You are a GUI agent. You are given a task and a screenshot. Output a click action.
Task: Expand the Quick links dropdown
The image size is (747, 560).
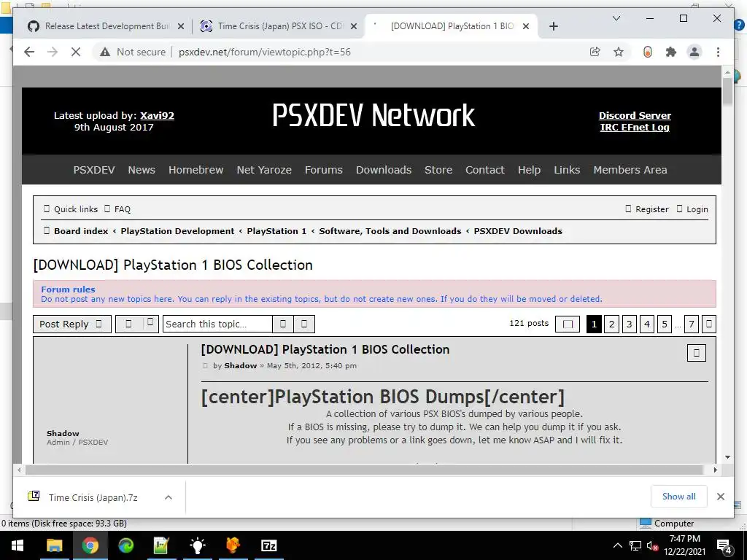[x=71, y=209]
